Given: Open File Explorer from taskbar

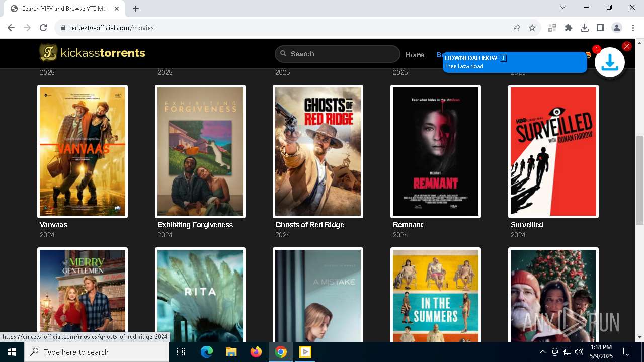Looking at the screenshot, I should pos(231,352).
